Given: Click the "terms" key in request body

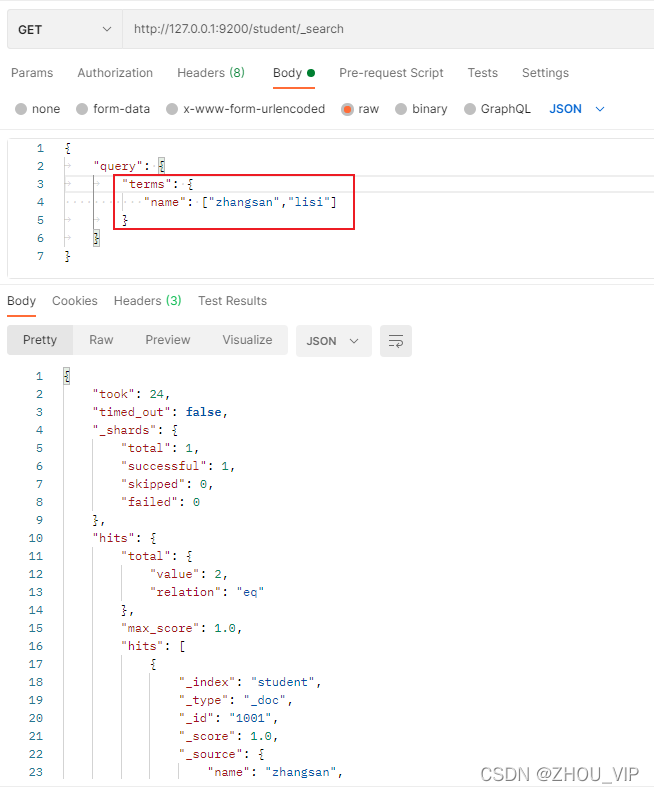Looking at the screenshot, I should (x=147, y=184).
